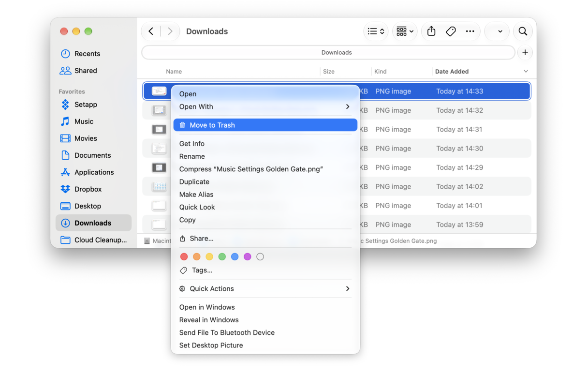Sort by the Size column header
The height and width of the screenshot is (390, 588).
[329, 72]
